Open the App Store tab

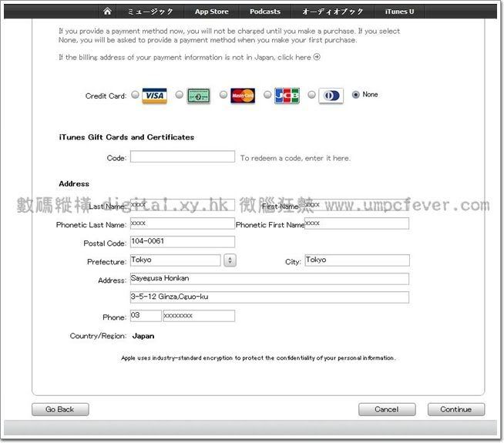(x=211, y=12)
